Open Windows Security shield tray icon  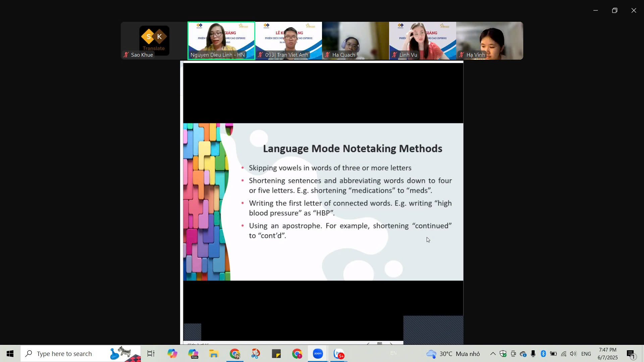tap(503, 354)
